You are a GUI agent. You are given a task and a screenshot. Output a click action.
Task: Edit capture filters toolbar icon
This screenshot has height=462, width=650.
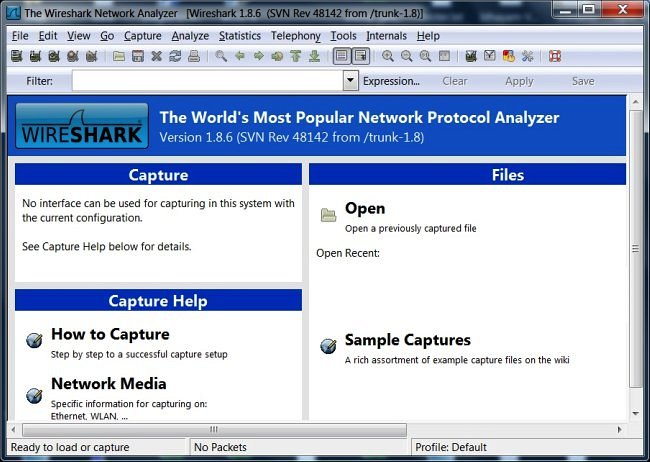pos(471,56)
